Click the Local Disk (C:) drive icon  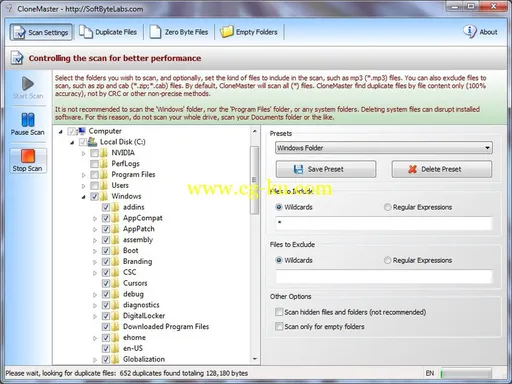(x=92, y=142)
